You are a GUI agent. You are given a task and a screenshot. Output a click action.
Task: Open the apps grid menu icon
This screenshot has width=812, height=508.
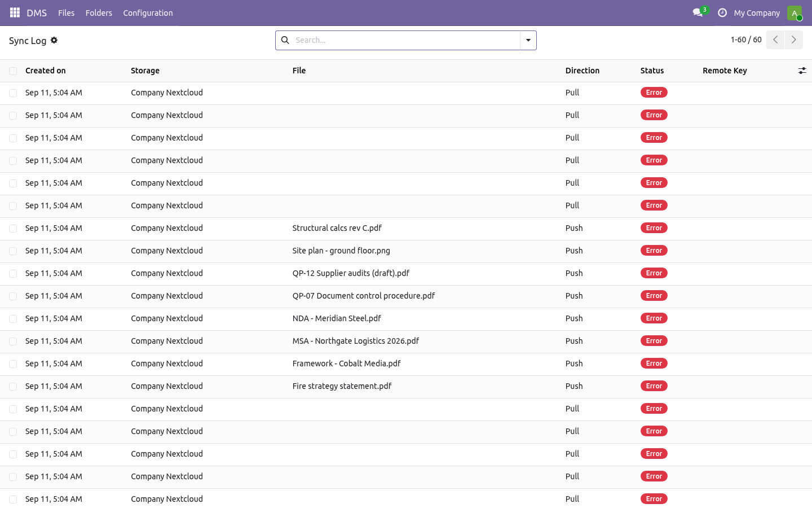[x=15, y=12]
